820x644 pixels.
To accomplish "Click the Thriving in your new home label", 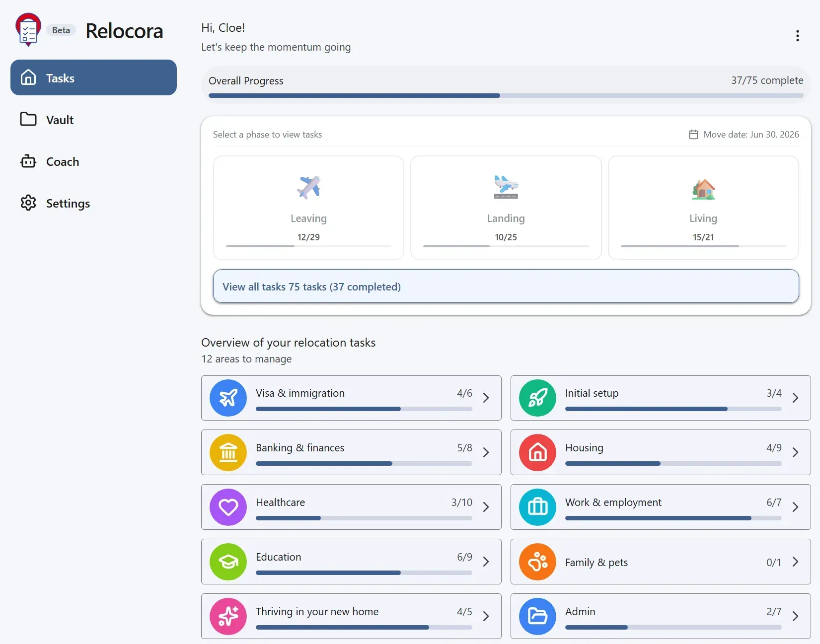I will point(317,612).
